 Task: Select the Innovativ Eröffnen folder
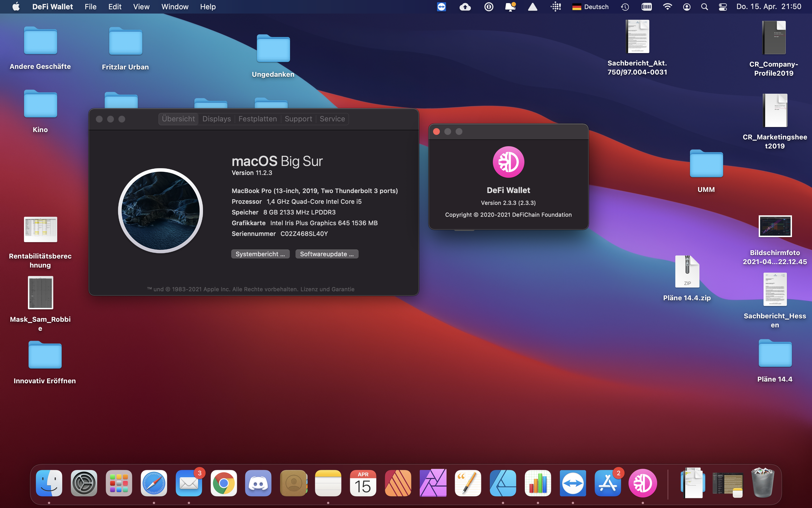click(x=45, y=355)
